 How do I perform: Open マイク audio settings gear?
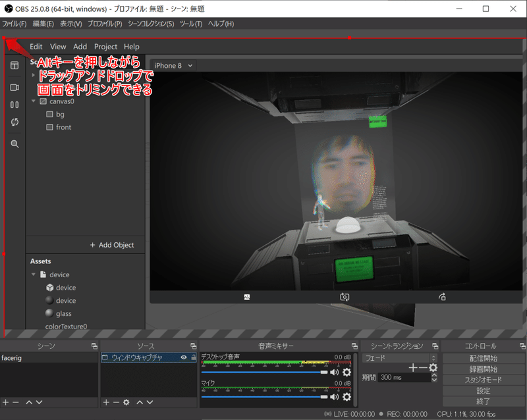pos(347,397)
